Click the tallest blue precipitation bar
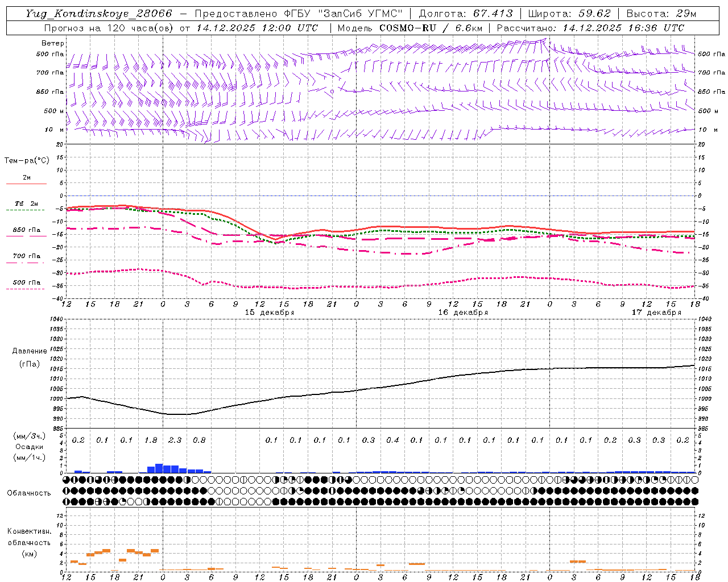The image size is (728, 582). [159, 468]
